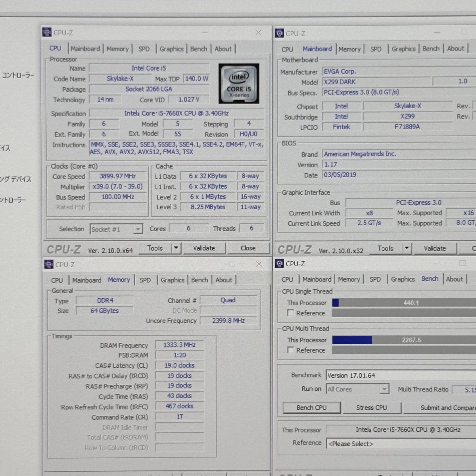Click memory Size value 64 GBytes
This screenshot has width=476, height=476.
(104, 311)
